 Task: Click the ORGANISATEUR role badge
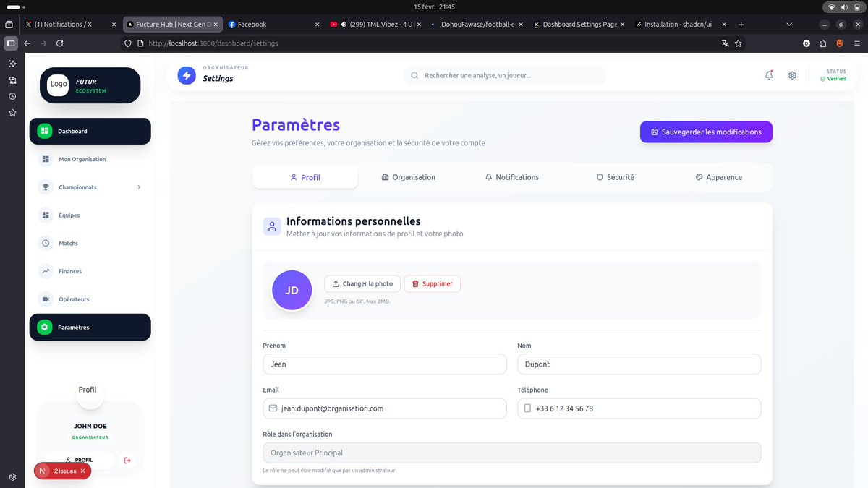(90, 437)
